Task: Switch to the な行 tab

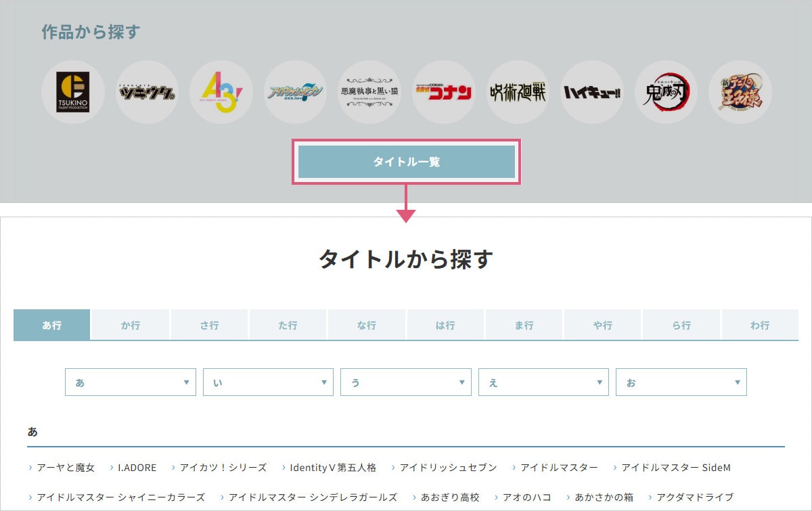Action: pyautogui.click(x=366, y=325)
